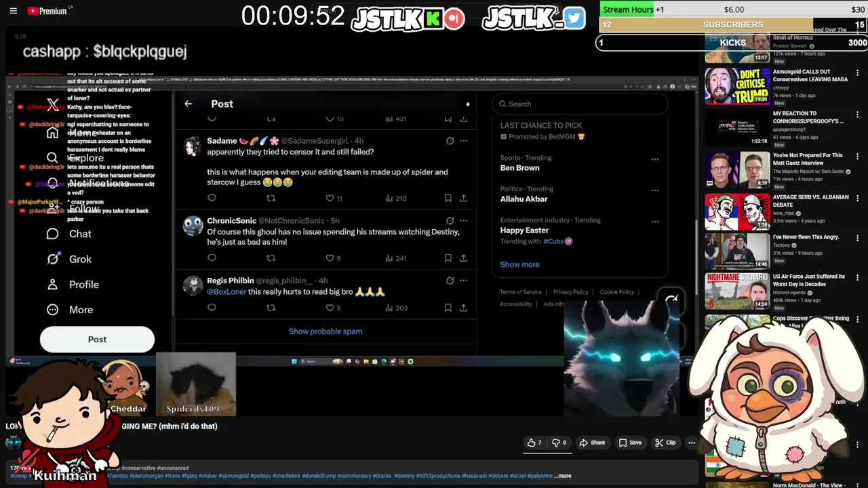The height and width of the screenshot is (488, 868).
Task: Click the @BoxLoner mention link
Action: pos(226,291)
